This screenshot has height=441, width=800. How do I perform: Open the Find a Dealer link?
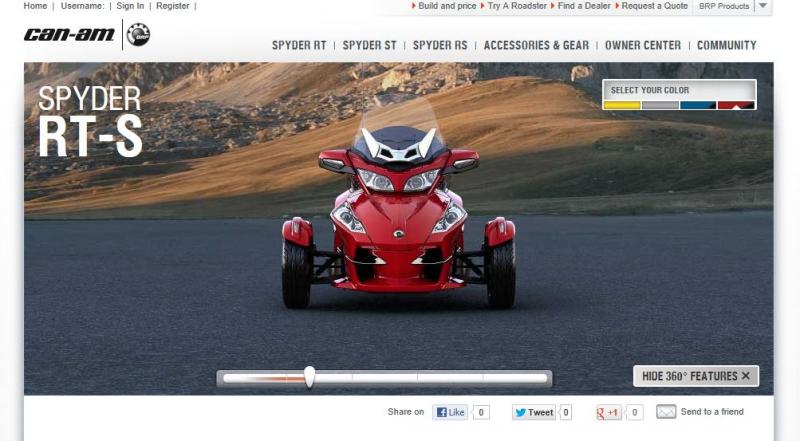[584, 6]
